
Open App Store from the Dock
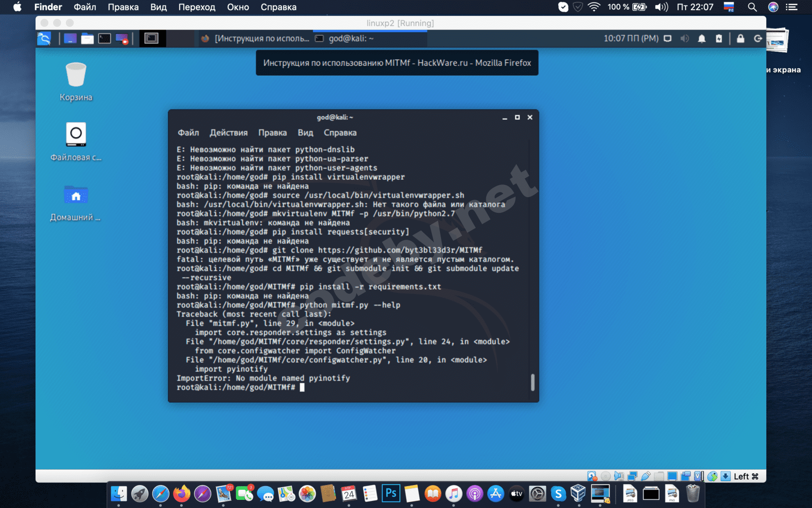click(x=495, y=493)
